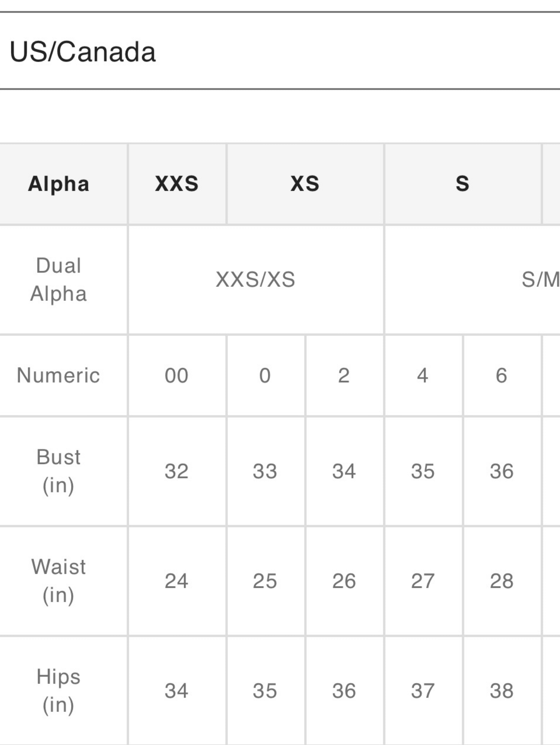
Task: Click the XXS/XS dual alpha cell
Action: pos(256,280)
